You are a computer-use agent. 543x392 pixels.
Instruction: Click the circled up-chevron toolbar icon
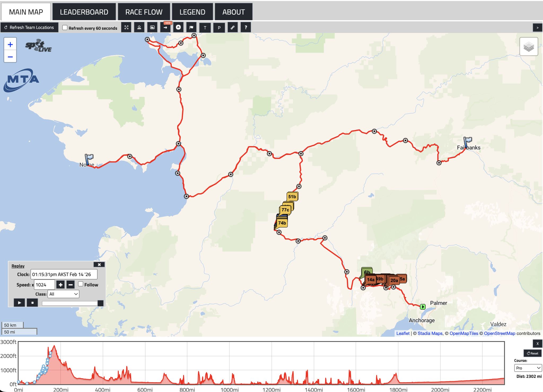(x=178, y=27)
